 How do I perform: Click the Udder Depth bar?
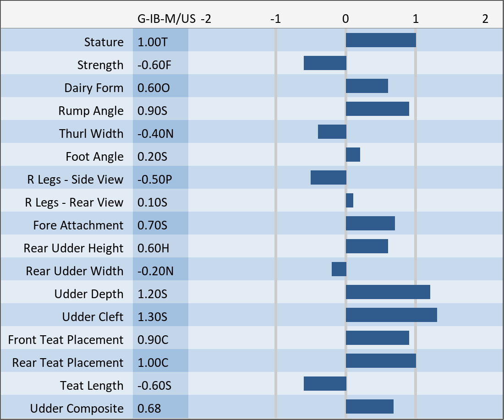click(388, 292)
